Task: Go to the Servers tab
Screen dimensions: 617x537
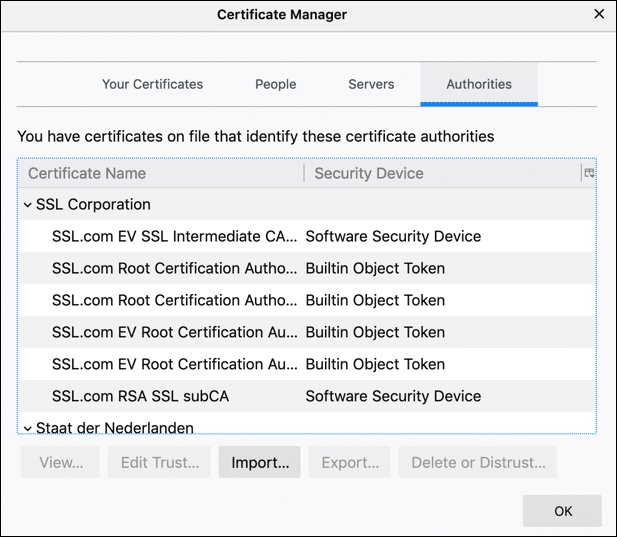Action: (x=371, y=84)
